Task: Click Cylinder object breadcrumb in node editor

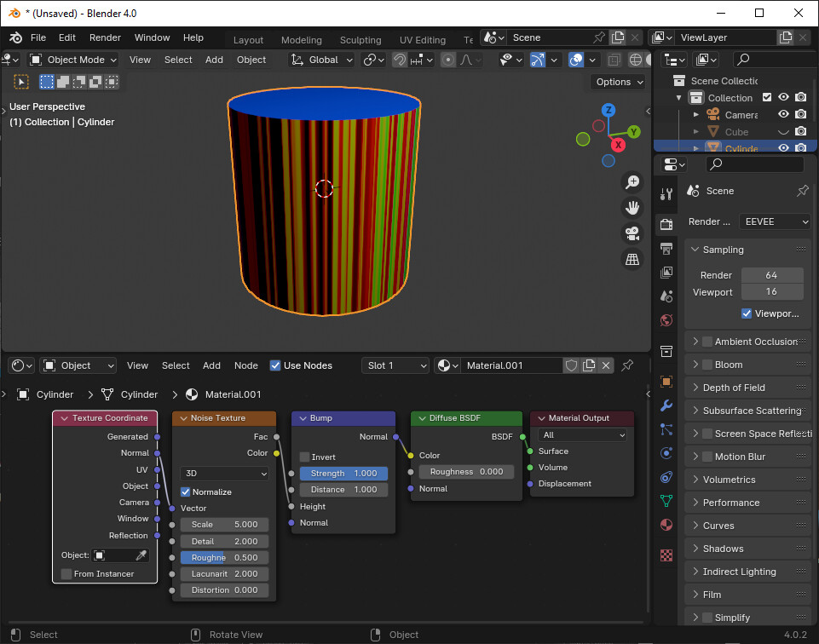Action: click(45, 394)
